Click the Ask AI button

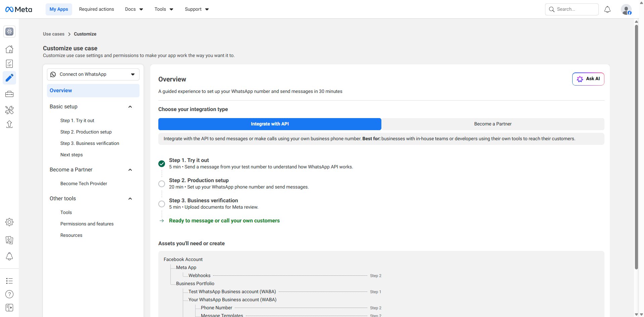[x=588, y=79]
